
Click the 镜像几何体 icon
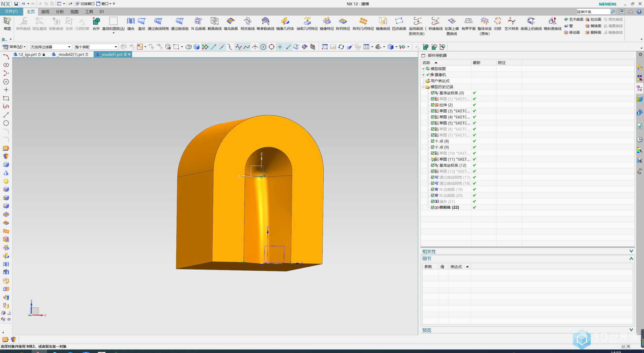click(285, 24)
